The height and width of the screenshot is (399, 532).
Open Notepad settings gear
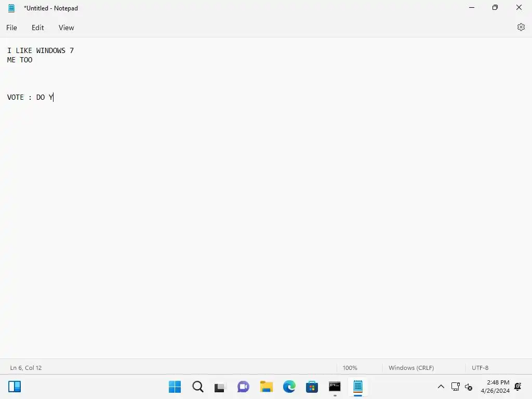(521, 27)
